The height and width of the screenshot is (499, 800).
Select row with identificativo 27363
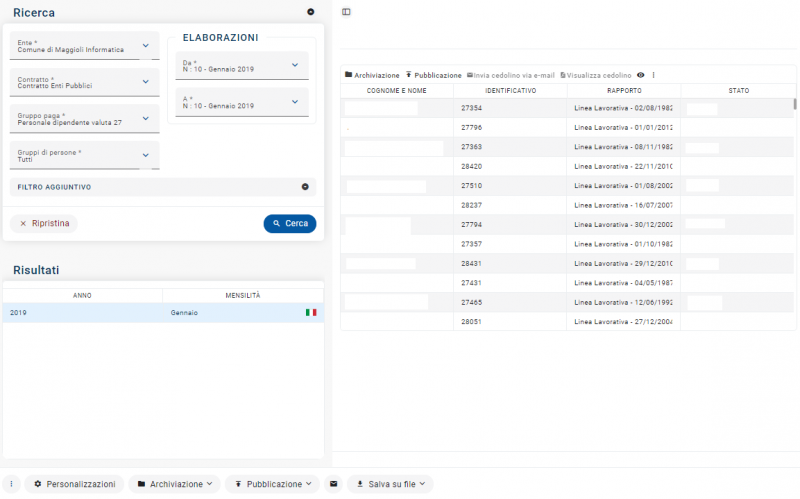567,147
